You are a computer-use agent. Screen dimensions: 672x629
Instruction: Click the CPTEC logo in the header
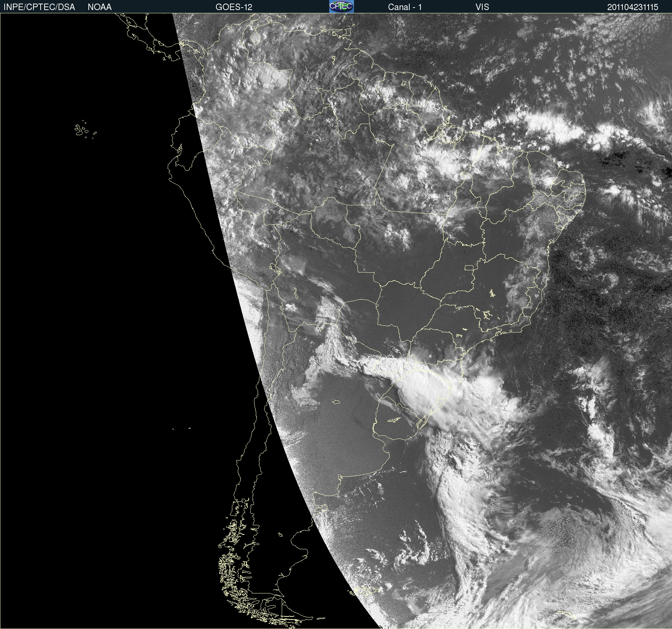[x=341, y=6]
